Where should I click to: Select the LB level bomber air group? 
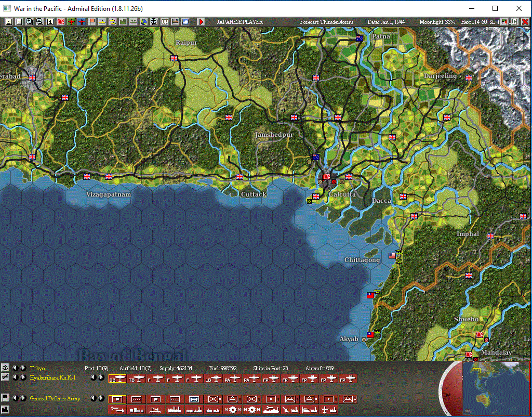coord(212,379)
